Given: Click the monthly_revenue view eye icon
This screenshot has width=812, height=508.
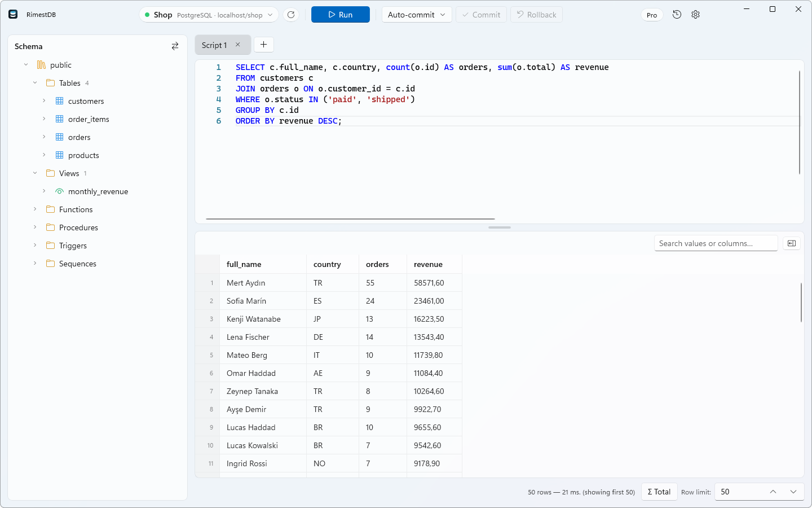Looking at the screenshot, I should pyautogui.click(x=59, y=191).
